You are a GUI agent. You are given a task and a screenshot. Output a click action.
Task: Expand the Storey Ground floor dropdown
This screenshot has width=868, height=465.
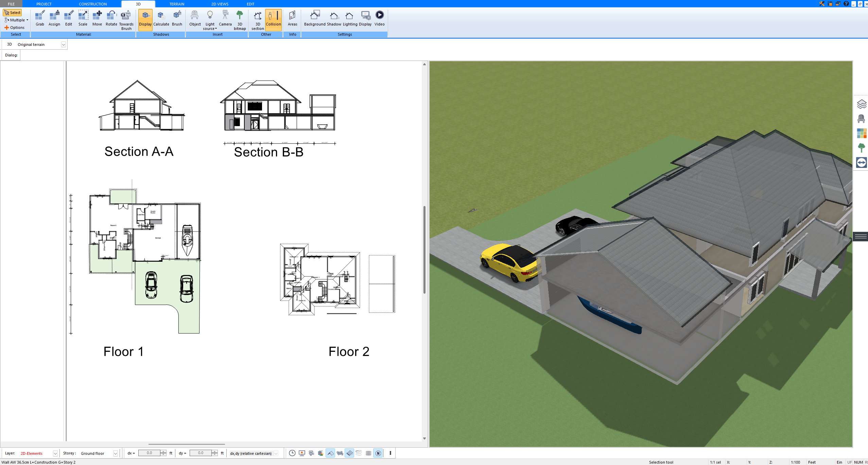click(115, 453)
